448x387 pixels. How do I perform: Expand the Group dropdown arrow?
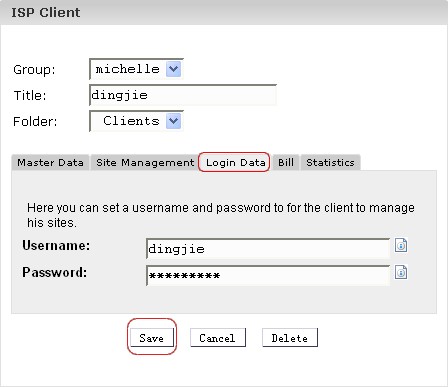173,69
